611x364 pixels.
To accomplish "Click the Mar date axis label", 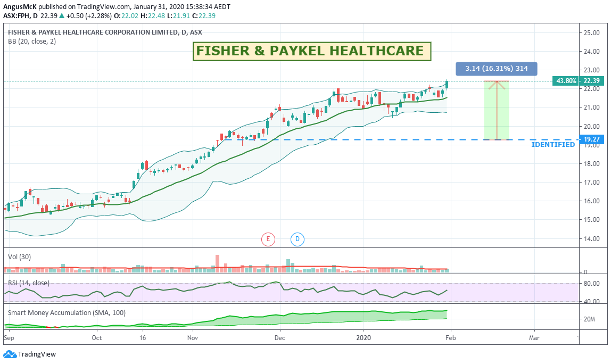I will click(x=534, y=337).
